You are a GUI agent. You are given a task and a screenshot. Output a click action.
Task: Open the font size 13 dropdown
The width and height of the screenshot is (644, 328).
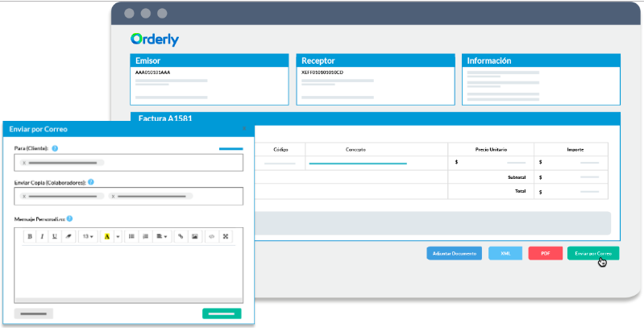pos(87,236)
